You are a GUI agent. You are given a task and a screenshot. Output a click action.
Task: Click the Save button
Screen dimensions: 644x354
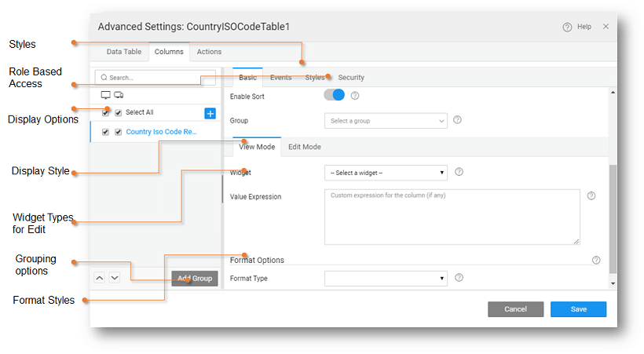(x=578, y=309)
